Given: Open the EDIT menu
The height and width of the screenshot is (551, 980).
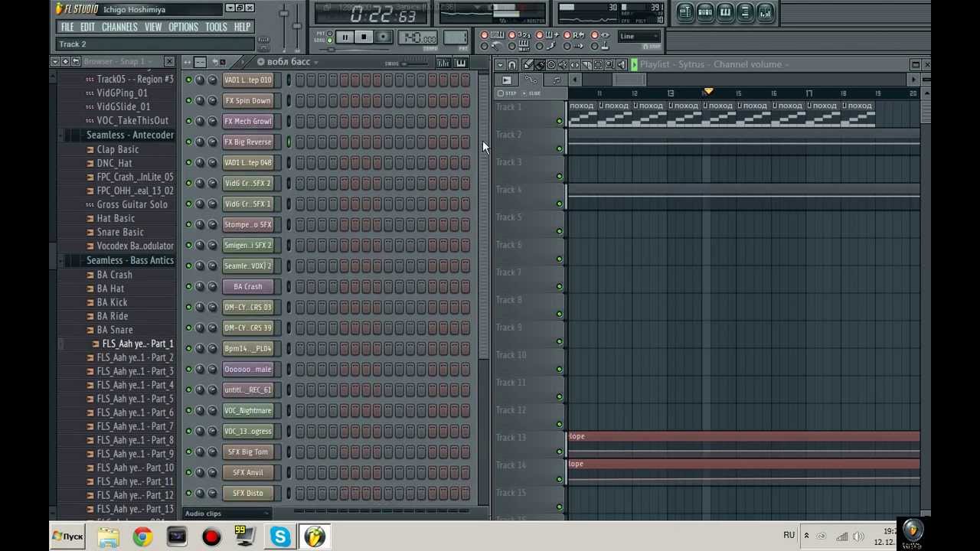Looking at the screenshot, I should coord(87,27).
